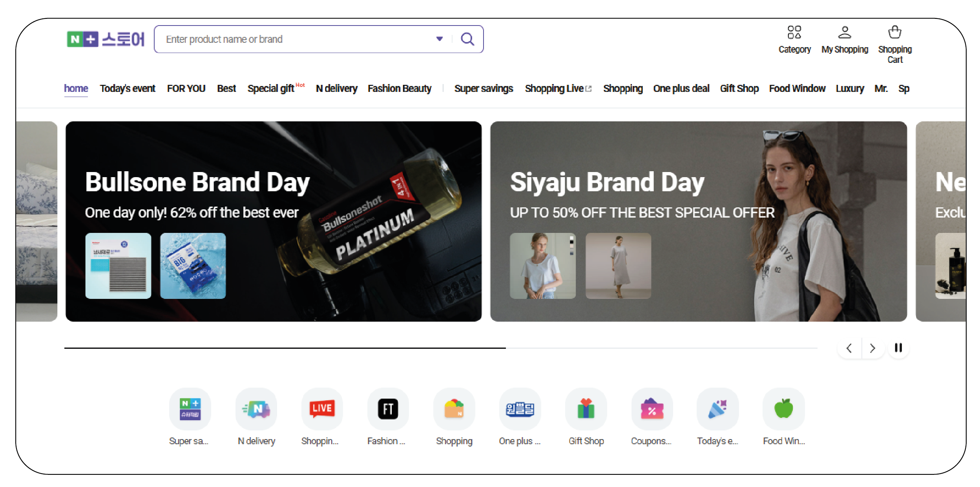Open One plus deal in top navigation
Image resolution: width=980 pixels, height=487 pixels.
[x=681, y=89]
